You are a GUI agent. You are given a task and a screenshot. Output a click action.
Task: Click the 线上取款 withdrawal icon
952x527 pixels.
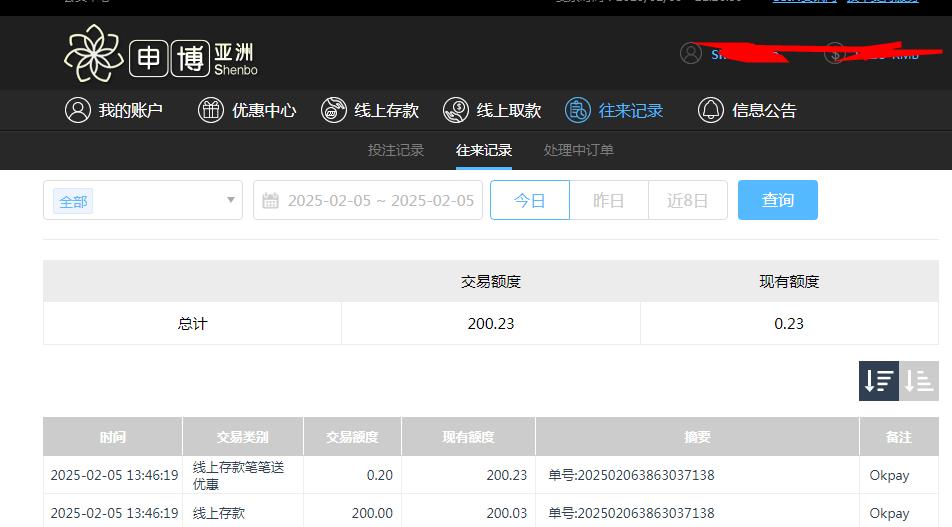(455, 110)
